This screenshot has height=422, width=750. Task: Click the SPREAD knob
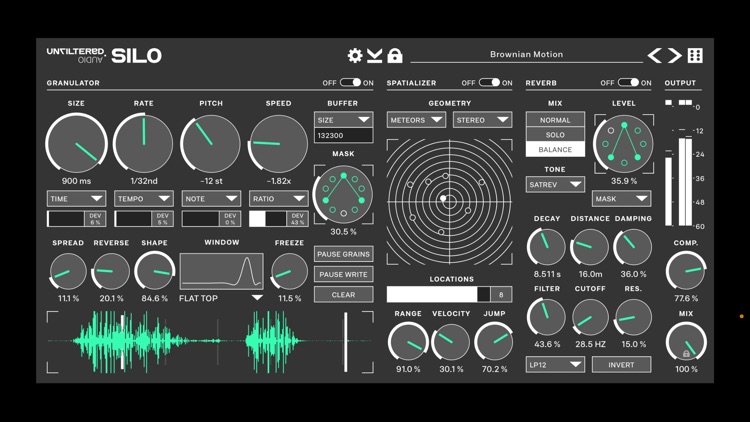coord(68,271)
